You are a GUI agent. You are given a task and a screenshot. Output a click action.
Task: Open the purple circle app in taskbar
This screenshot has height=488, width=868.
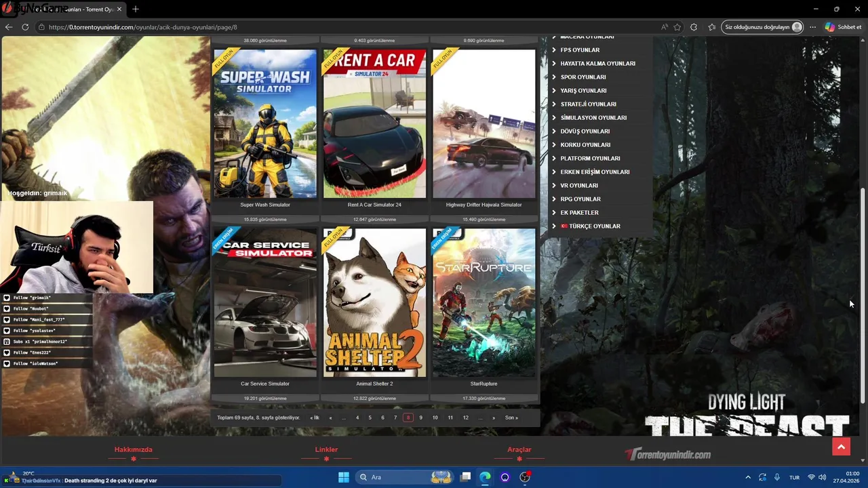coord(505,477)
